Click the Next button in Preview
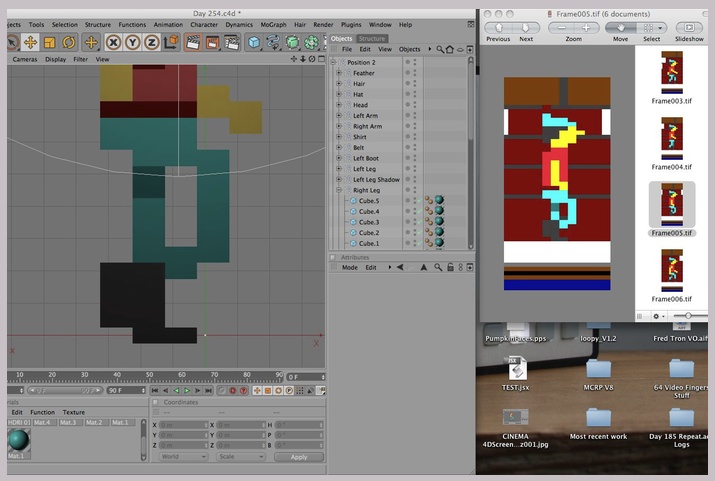The height and width of the screenshot is (481, 715). click(x=526, y=27)
